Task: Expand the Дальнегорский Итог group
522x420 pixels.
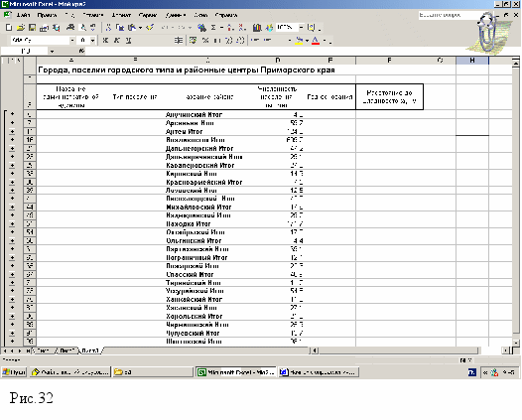Action: pyautogui.click(x=12, y=148)
